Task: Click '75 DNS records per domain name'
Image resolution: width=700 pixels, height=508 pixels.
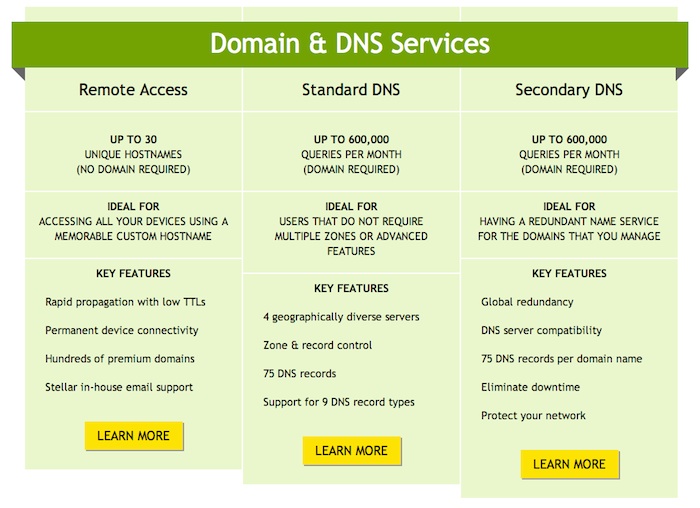Action: coord(561,358)
